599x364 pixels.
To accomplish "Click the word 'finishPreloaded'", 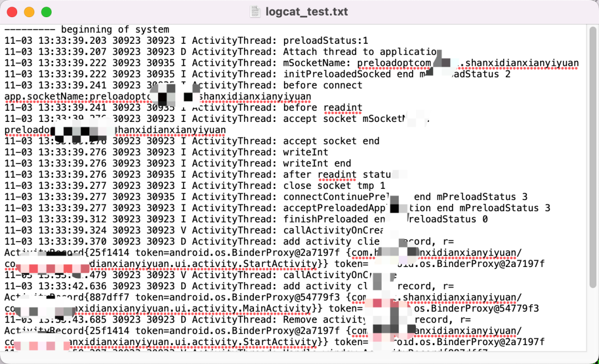I will [x=325, y=219].
